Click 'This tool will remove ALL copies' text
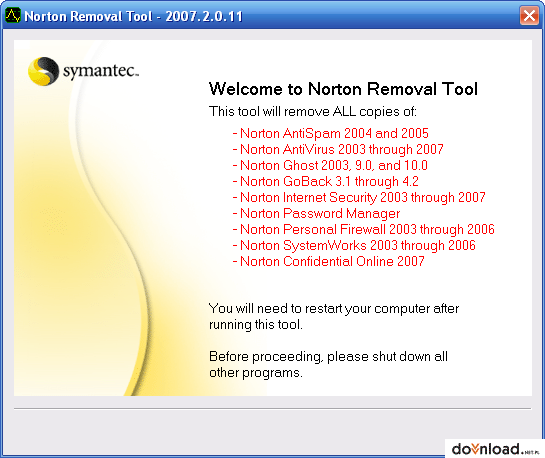The width and height of the screenshot is (545, 458). 312,112
